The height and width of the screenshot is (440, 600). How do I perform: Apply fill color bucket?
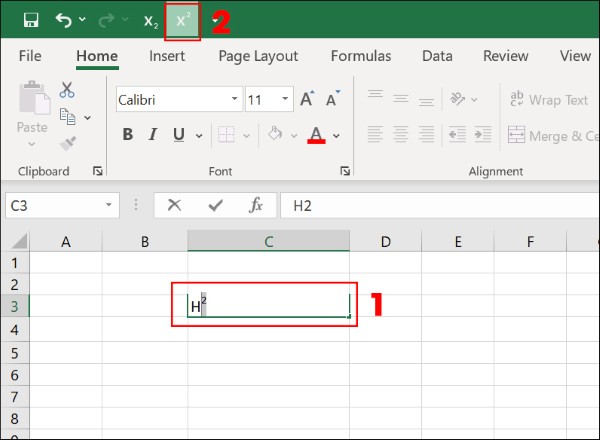point(275,134)
